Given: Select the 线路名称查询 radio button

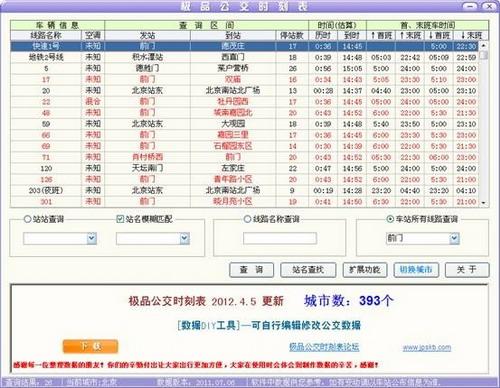Looking at the screenshot, I should pos(247,219).
